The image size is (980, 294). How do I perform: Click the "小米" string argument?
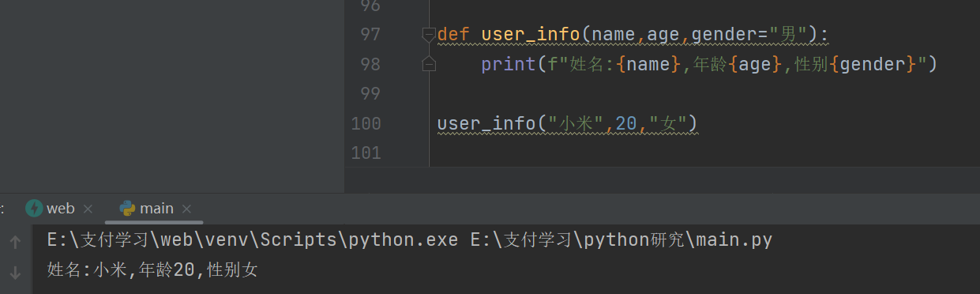coord(576,124)
